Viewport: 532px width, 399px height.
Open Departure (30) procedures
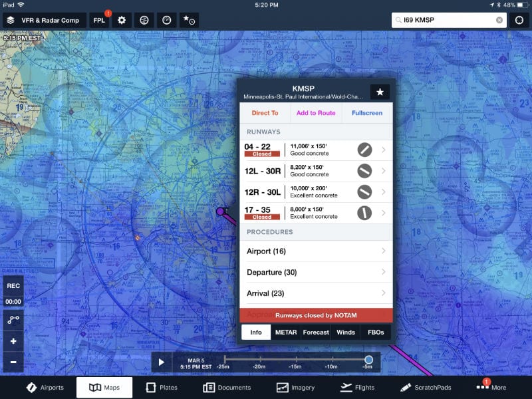pos(317,272)
